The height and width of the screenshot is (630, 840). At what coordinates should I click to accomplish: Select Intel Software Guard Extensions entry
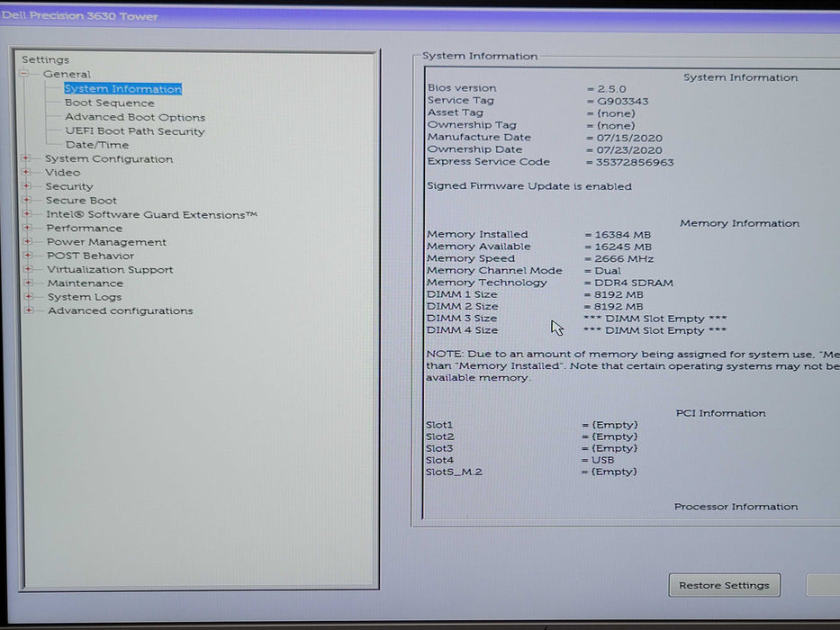point(151,215)
